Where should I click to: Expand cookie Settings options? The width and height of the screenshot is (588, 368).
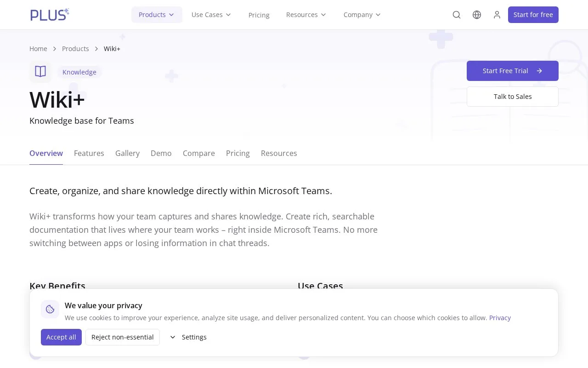click(x=188, y=337)
